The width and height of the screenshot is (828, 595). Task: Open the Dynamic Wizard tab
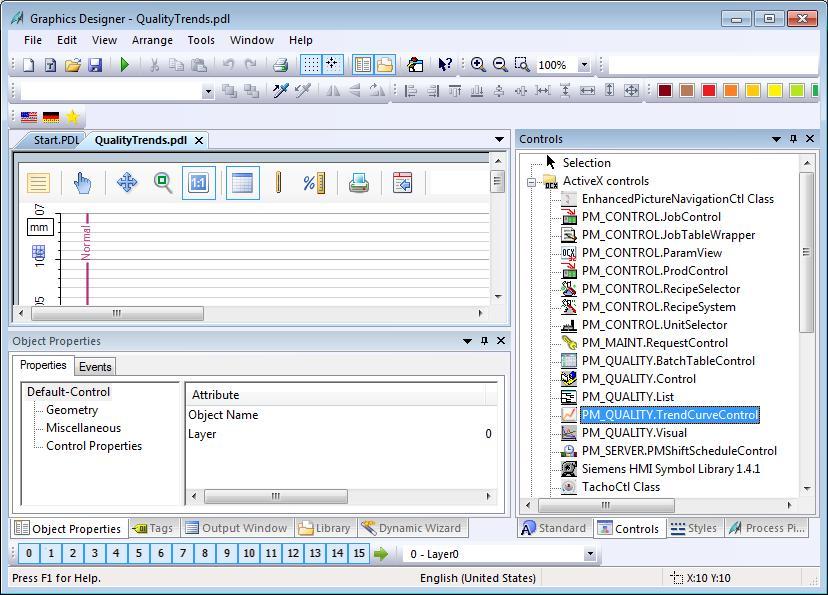point(413,528)
